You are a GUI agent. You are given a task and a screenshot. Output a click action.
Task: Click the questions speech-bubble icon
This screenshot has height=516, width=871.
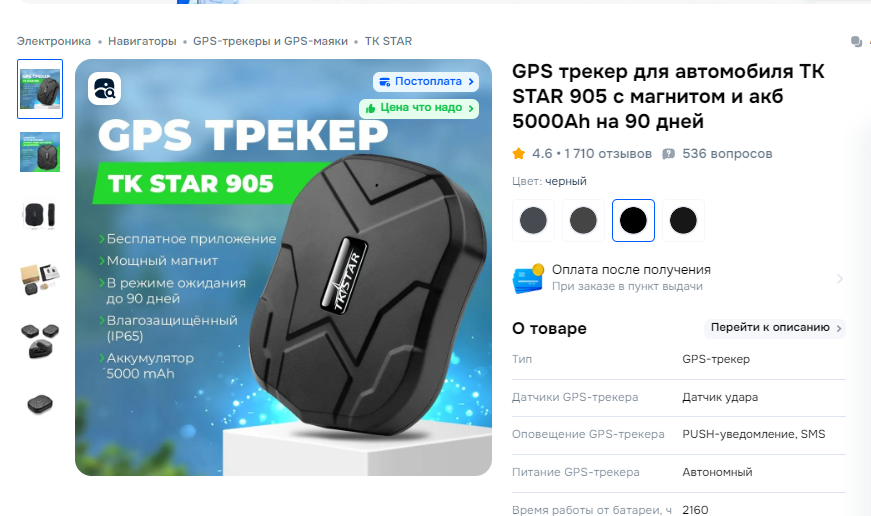click(668, 154)
